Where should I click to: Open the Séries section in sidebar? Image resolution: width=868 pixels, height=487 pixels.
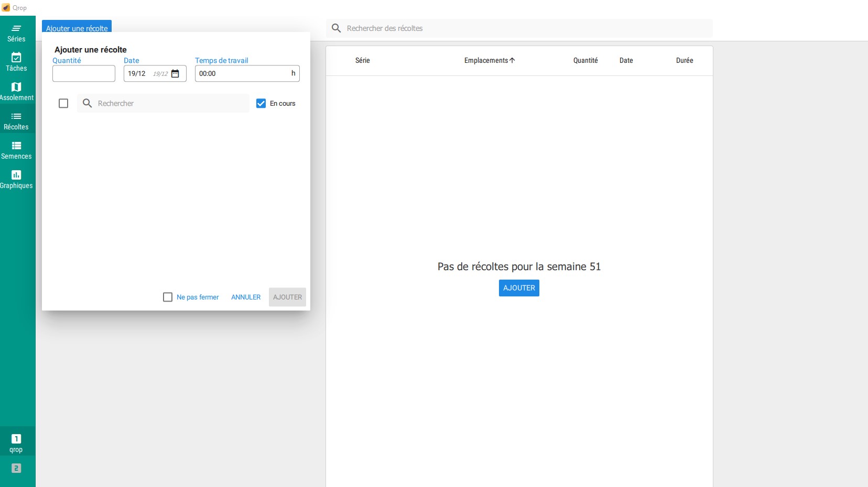[x=16, y=32]
